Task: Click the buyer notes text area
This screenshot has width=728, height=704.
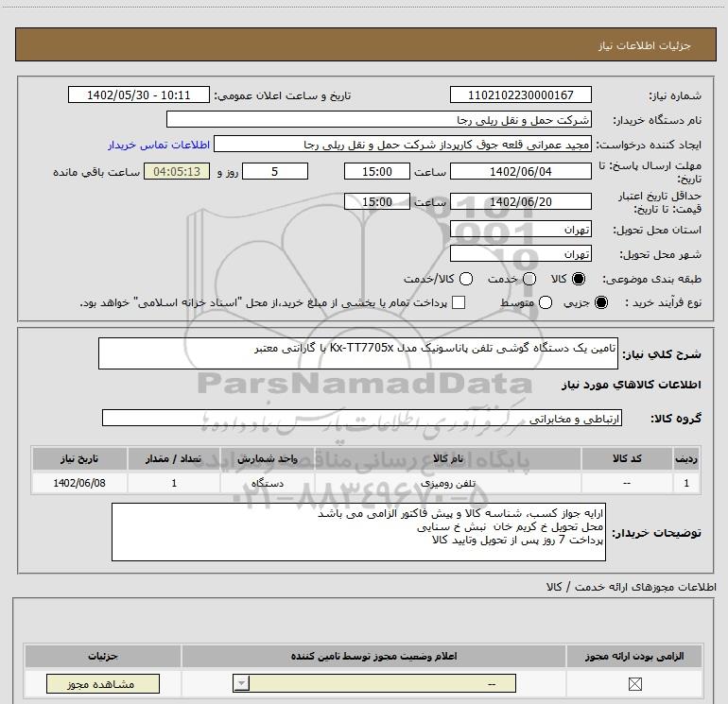Action: [358, 532]
